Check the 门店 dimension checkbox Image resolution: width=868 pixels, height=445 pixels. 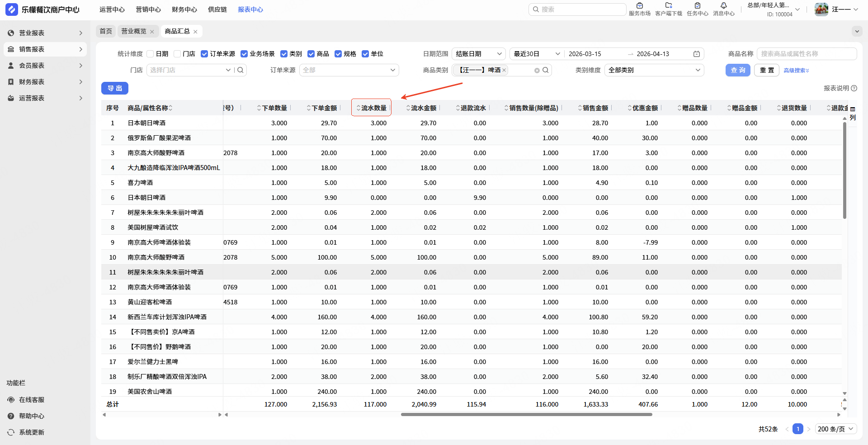point(178,54)
